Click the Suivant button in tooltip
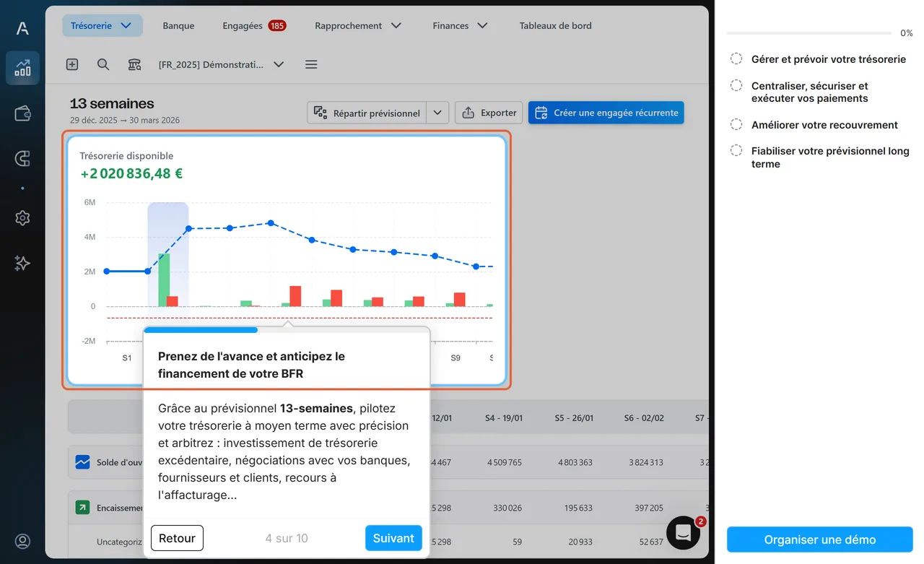Viewport: 924px width, 564px height. coord(393,538)
